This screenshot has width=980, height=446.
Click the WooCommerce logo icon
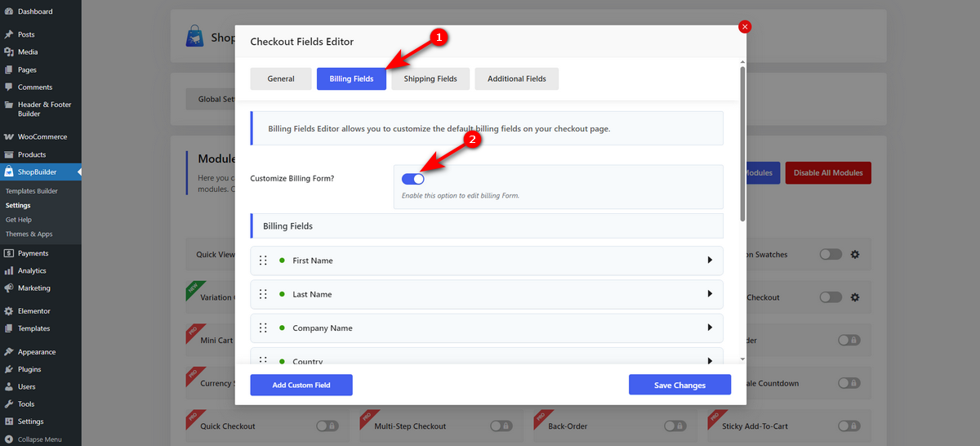coord(8,136)
